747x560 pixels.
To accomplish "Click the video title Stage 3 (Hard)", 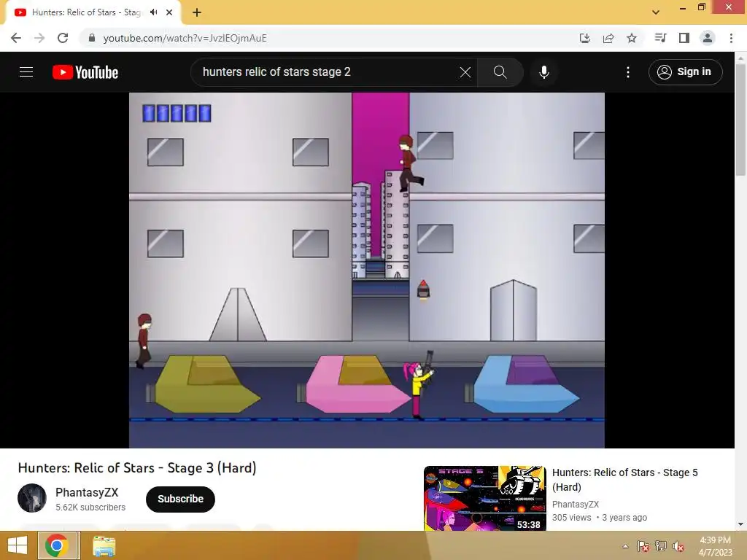I will point(137,468).
